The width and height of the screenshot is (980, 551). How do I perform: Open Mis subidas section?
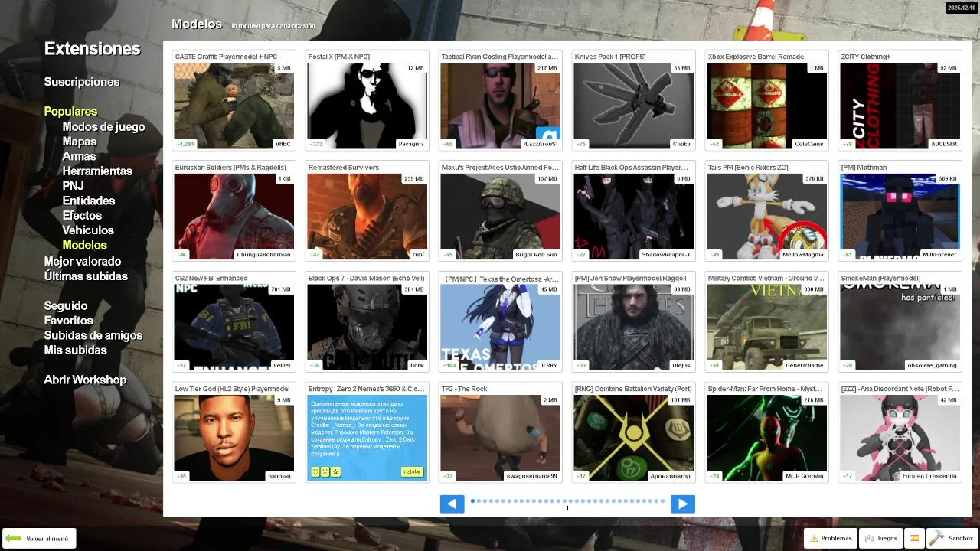tap(75, 350)
